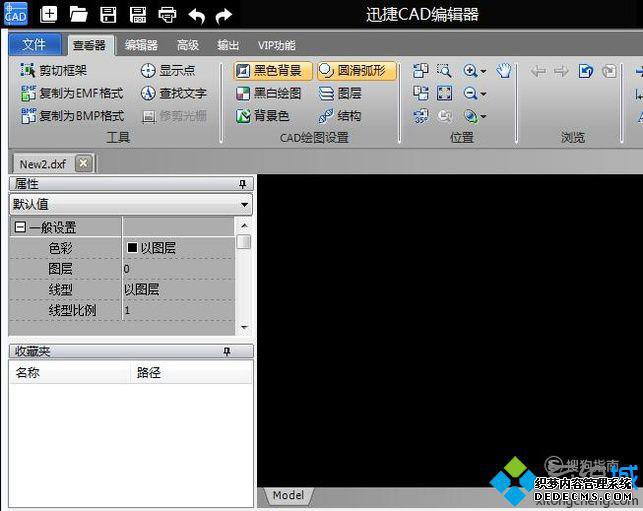
Task: Click the view globe icon in 位置 group
Action: tap(471, 116)
